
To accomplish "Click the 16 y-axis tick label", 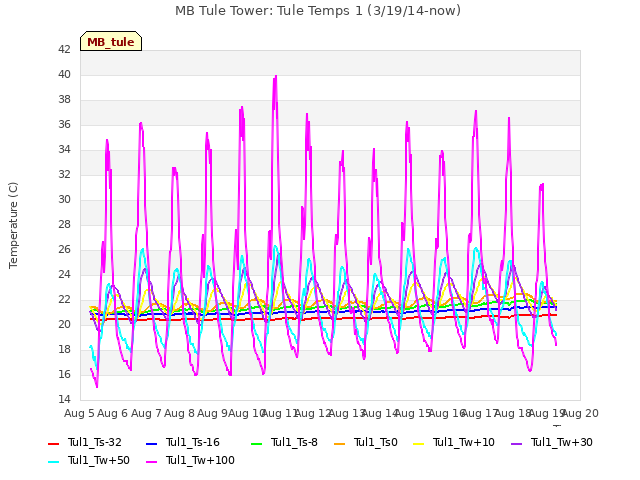I will 64,374.
